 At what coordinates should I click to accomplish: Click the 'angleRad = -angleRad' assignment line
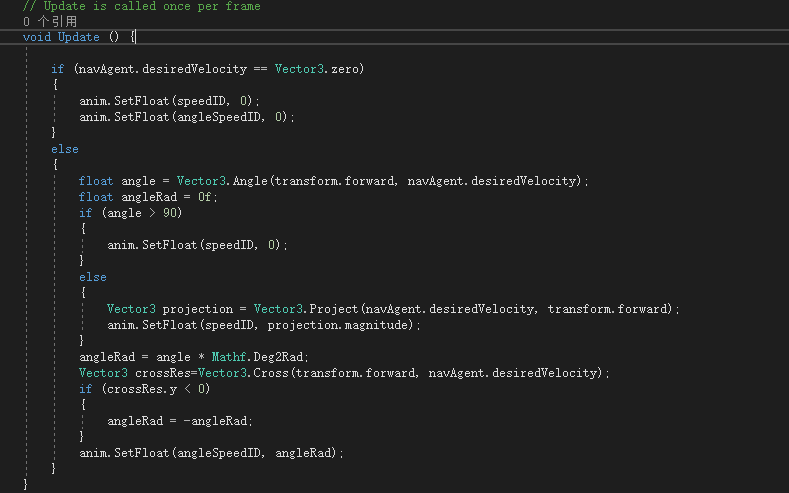click(180, 421)
